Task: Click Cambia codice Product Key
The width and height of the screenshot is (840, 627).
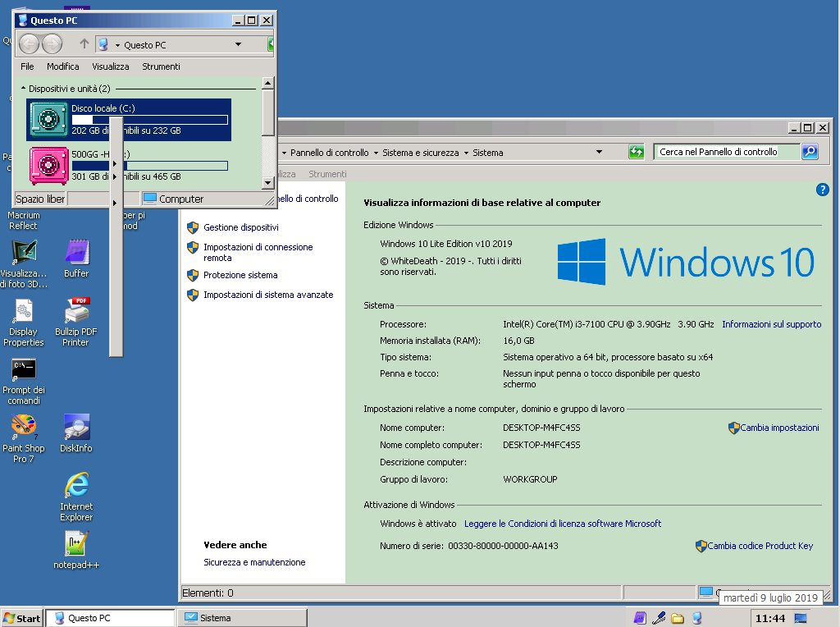Action: 760,546
